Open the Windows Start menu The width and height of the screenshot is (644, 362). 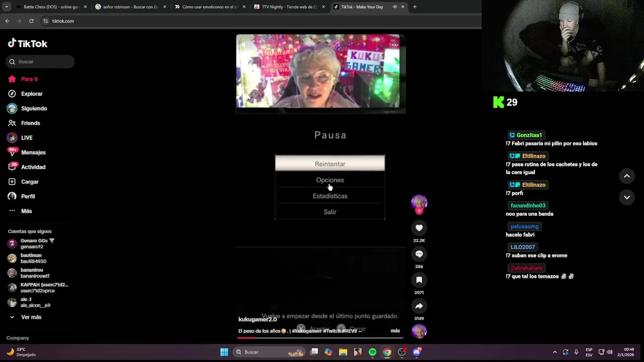click(x=224, y=352)
